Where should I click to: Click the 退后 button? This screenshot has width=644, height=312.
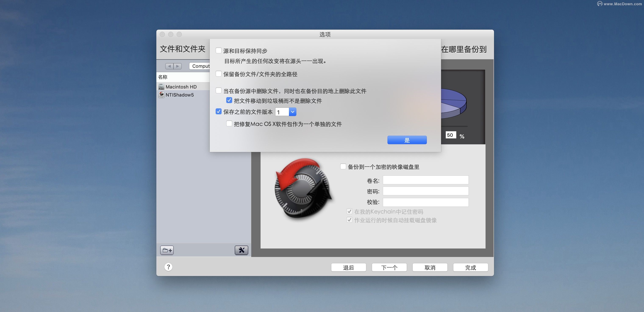click(x=348, y=267)
